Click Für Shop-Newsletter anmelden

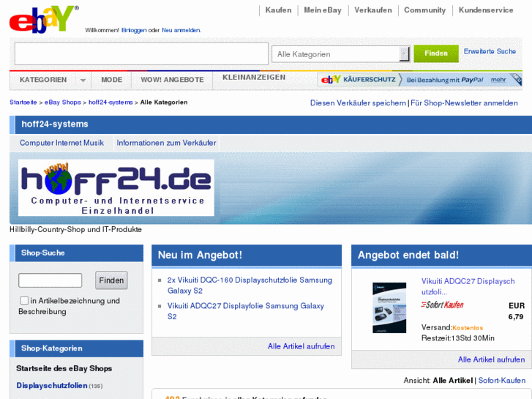pyautogui.click(x=464, y=103)
